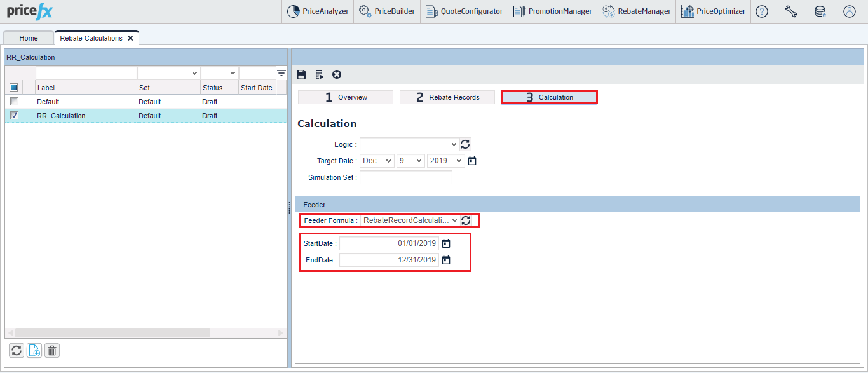The image size is (868, 373).
Task: Open the RebateManager menu
Action: (636, 11)
